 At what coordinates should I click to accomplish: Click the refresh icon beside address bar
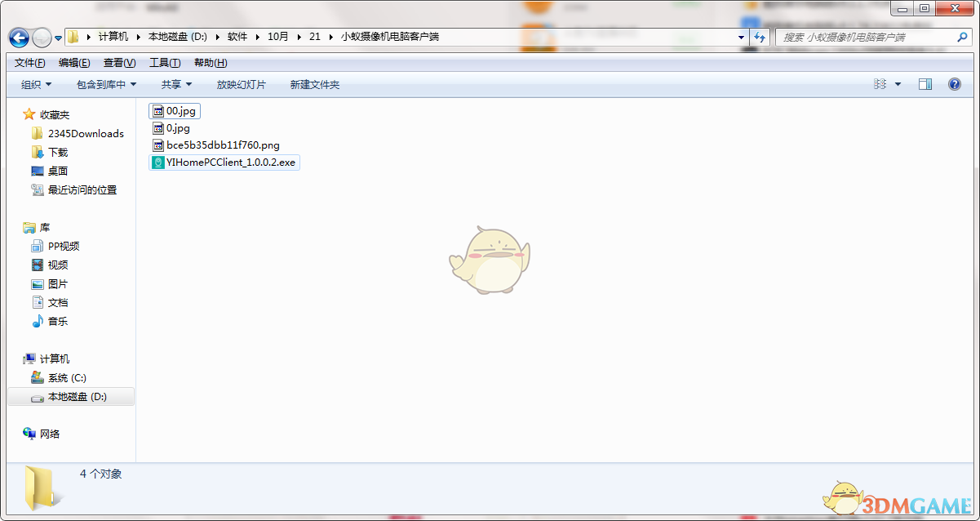[760, 37]
